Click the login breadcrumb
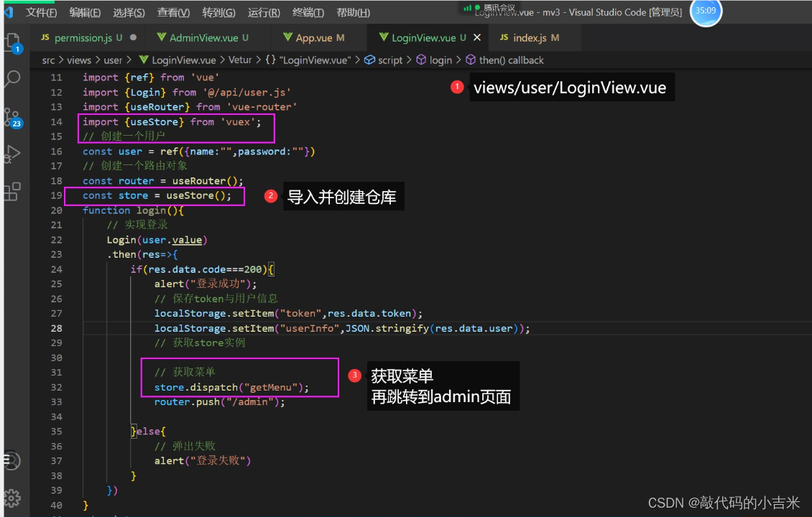Image resolution: width=812 pixels, height=517 pixels. [x=435, y=60]
